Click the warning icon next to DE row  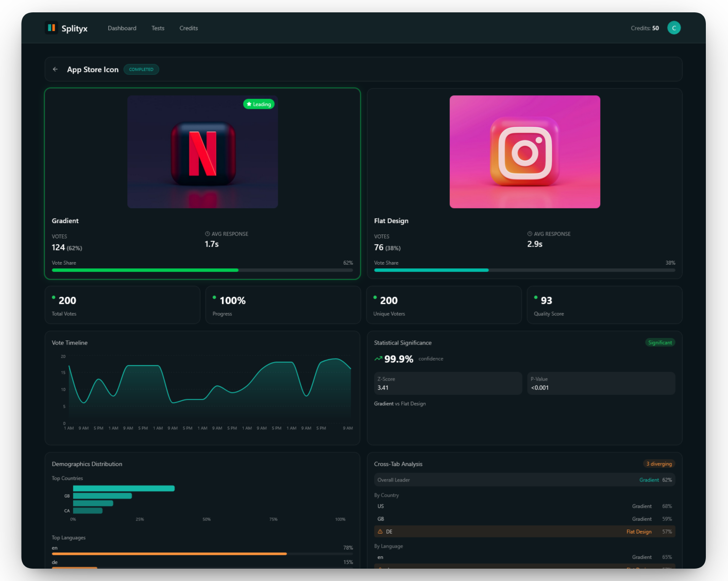coord(380,531)
